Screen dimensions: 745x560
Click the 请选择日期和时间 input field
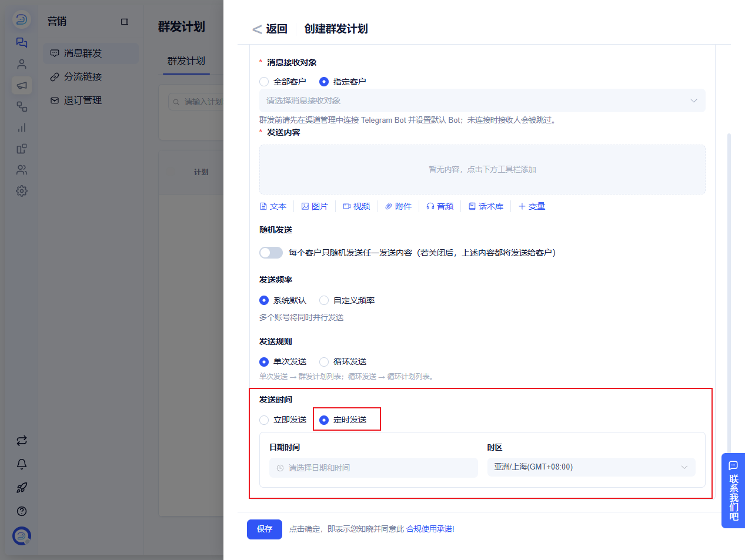(374, 468)
